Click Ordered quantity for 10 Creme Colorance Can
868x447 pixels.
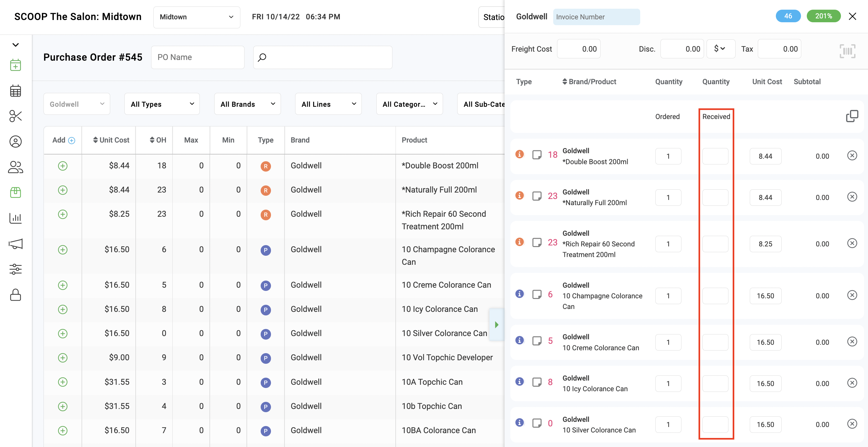pyautogui.click(x=668, y=343)
